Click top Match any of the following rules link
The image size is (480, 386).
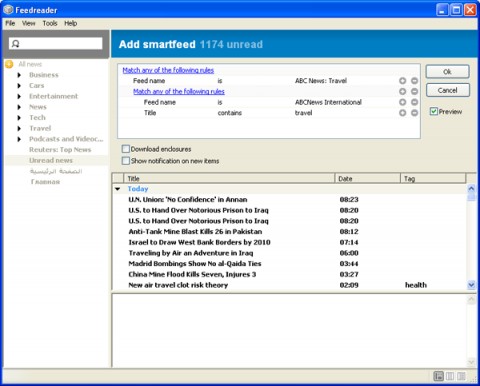(168, 70)
